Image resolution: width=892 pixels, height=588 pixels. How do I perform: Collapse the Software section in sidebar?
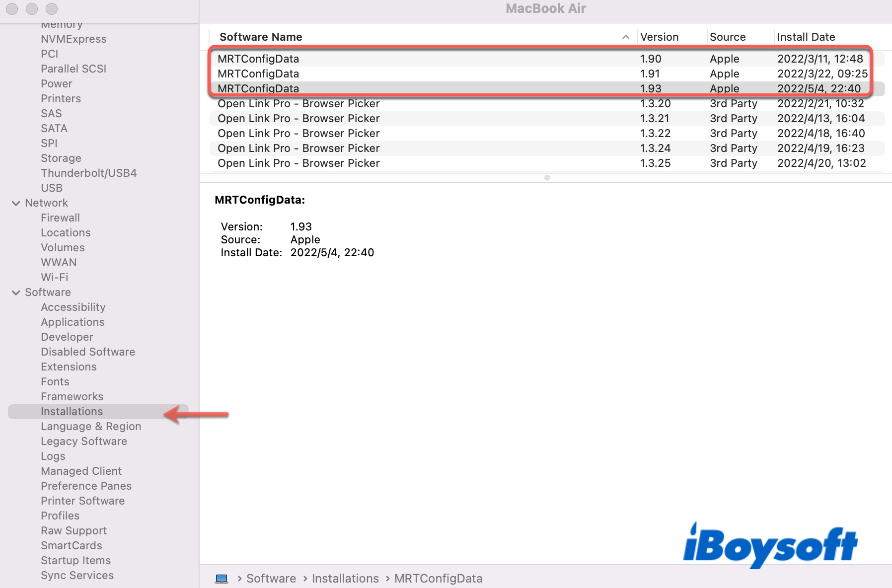[16, 293]
